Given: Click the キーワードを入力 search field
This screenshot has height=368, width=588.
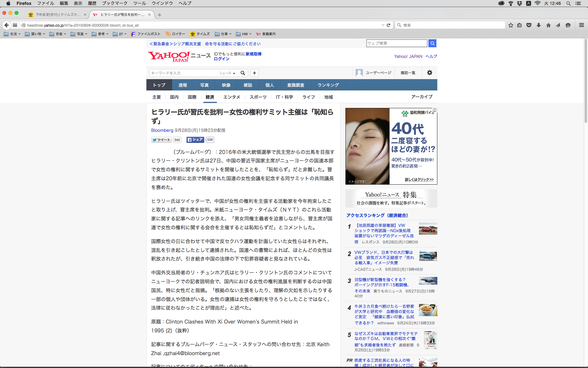Looking at the screenshot, I should [184, 73].
